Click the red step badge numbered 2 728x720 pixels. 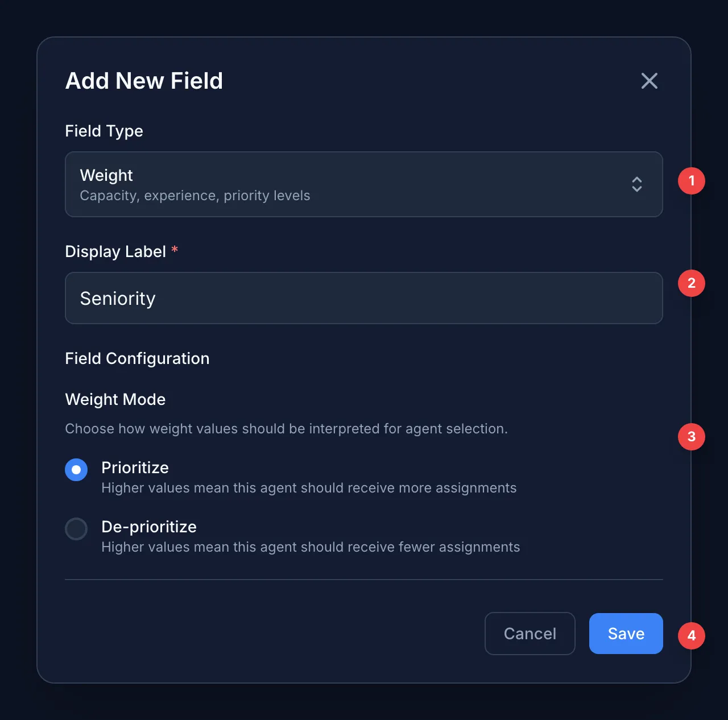pyautogui.click(x=691, y=283)
